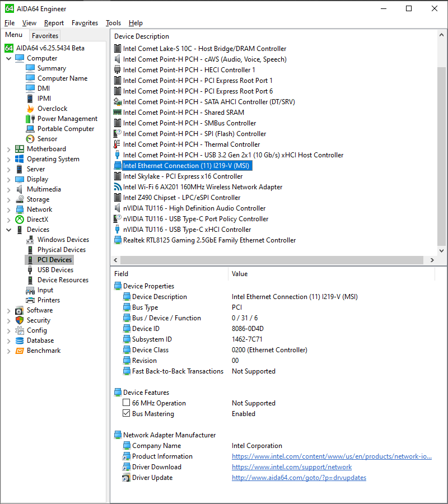The height and width of the screenshot is (504, 448).
Task: Toggle the Bus Mastering checkbox
Action: point(127,413)
